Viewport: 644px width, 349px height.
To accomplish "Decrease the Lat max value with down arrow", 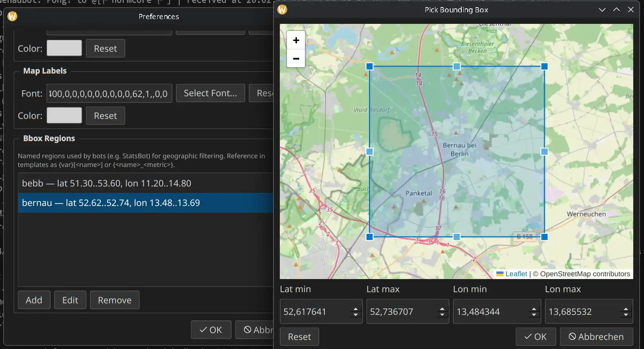I will pyautogui.click(x=442, y=315).
